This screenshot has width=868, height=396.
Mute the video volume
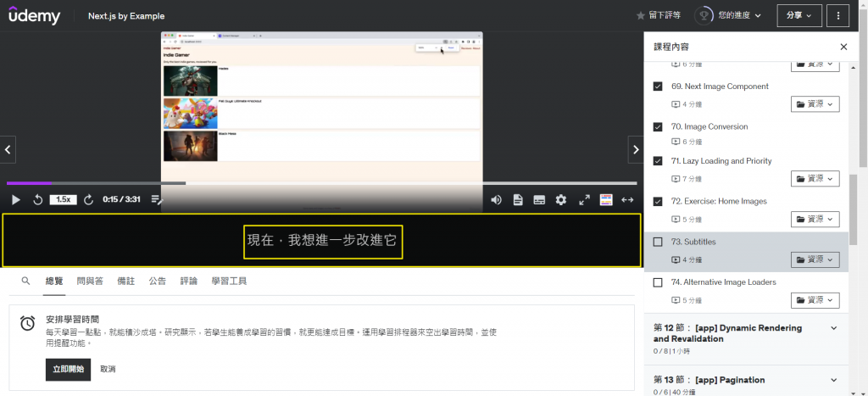(496, 200)
